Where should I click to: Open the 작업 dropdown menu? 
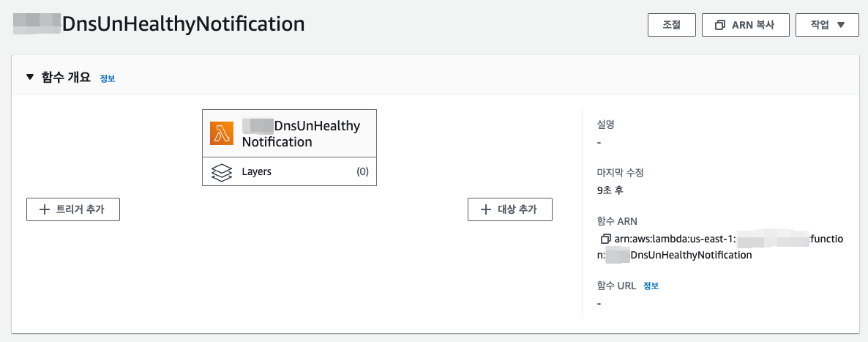pos(828,25)
